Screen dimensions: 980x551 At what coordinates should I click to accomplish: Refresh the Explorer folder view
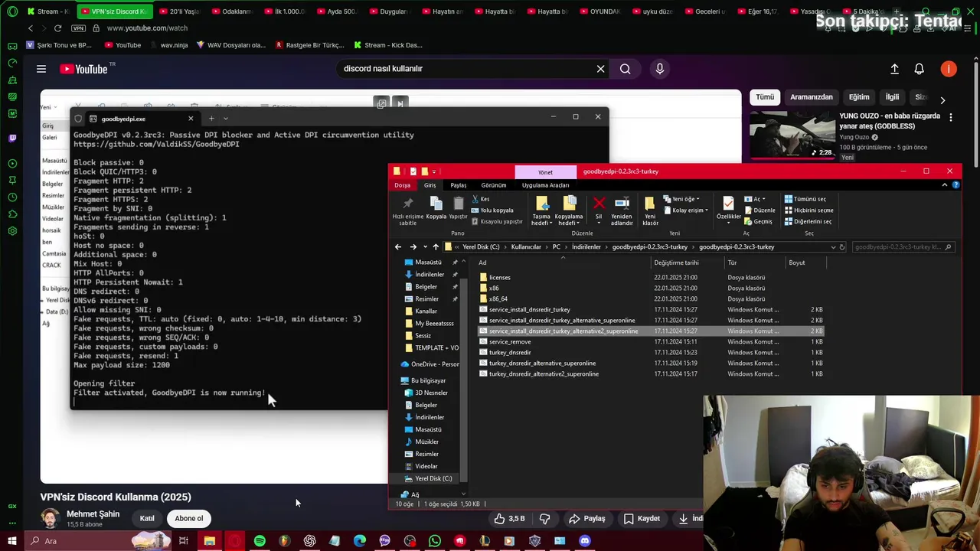[842, 247]
